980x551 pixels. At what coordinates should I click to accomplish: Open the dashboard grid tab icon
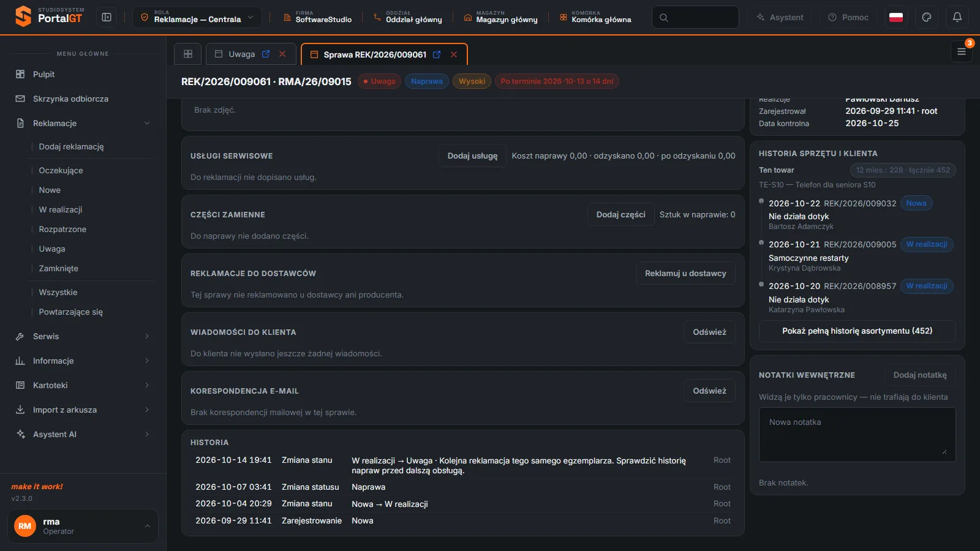pyautogui.click(x=188, y=54)
